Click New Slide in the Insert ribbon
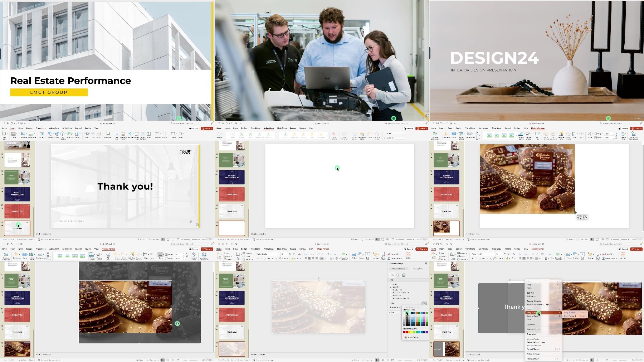This screenshot has width=644, height=362. (4, 135)
